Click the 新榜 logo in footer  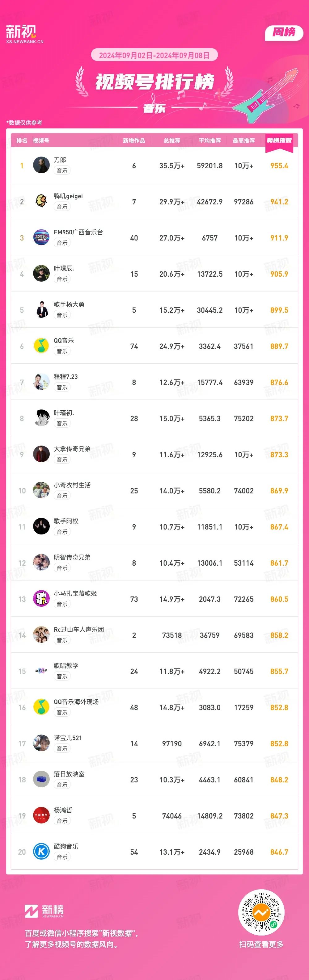44,911
